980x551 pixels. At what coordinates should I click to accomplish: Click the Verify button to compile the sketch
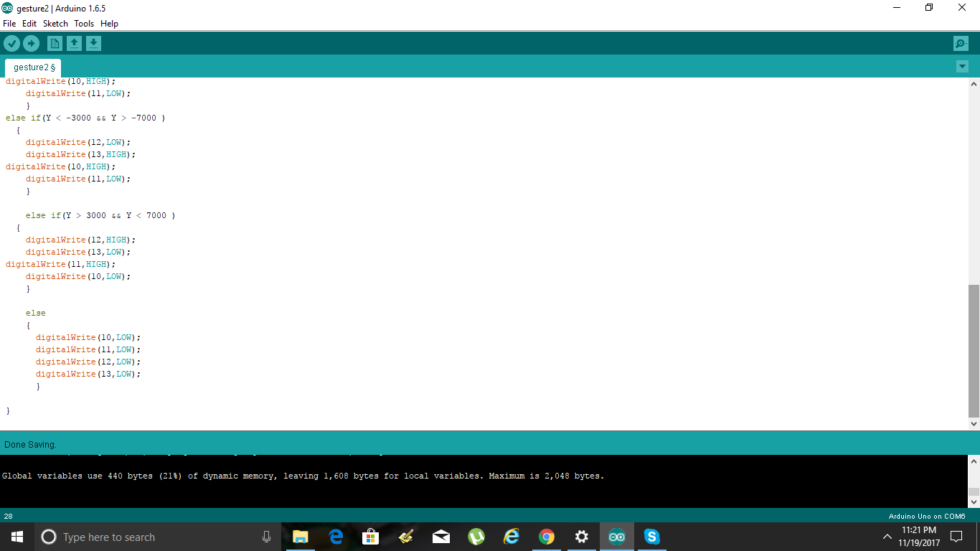[x=11, y=43]
